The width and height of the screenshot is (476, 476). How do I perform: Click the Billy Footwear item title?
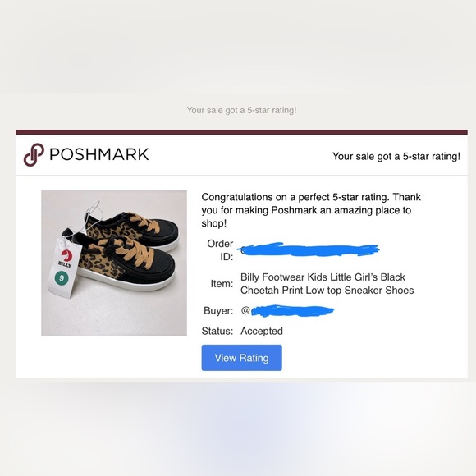(x=327, y=283)
